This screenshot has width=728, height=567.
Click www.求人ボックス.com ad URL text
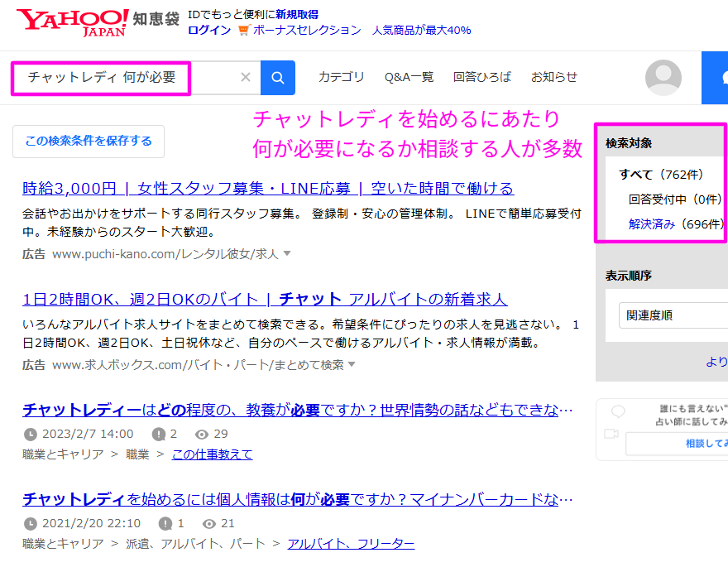pos(198,365)
